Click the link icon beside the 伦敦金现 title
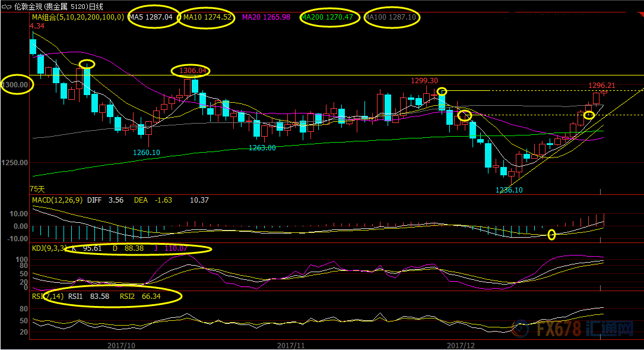 (x=7, y=7)
